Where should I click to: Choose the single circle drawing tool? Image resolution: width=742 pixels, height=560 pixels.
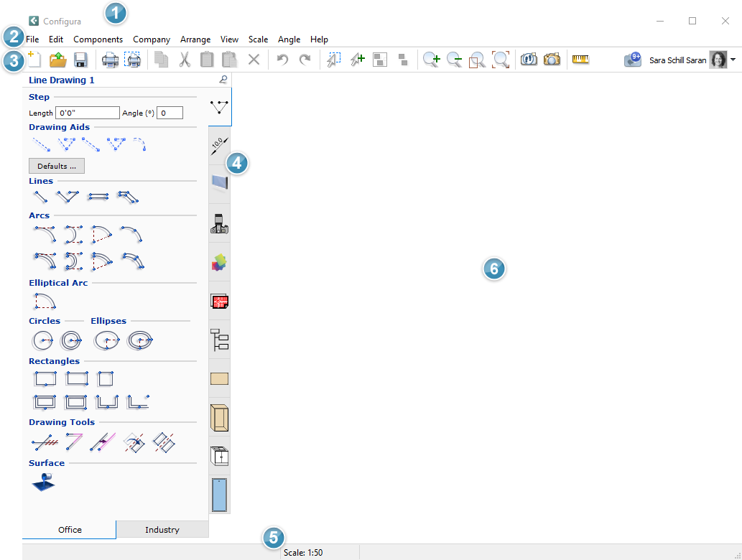[42, 340]
